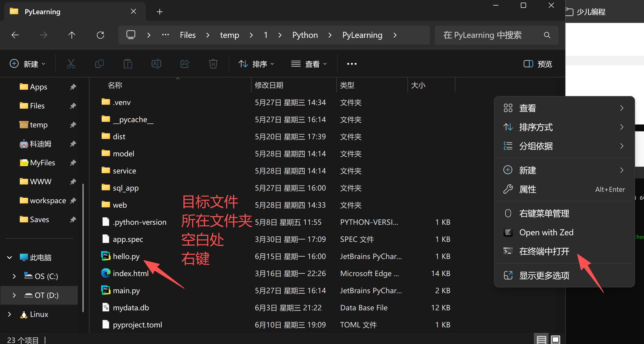Sort by 大小 column header
Image resolution: width=644 pixels, height=344 pixels.
point(418,85)
